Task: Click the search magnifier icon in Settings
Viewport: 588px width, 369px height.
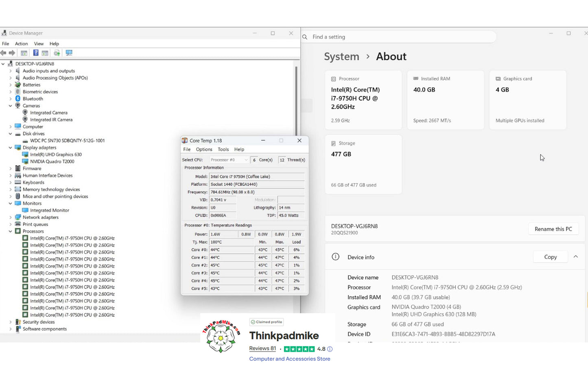Action: [x=305, y=37]
